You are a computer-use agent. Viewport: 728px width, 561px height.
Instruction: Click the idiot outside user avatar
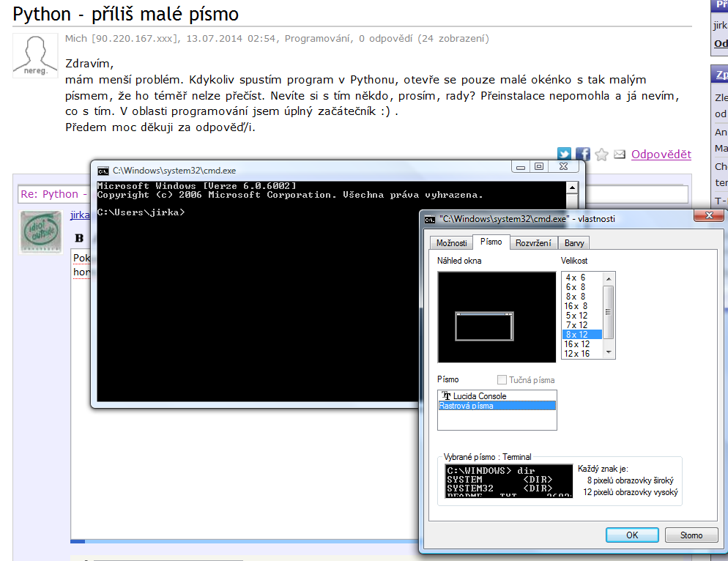41,231
